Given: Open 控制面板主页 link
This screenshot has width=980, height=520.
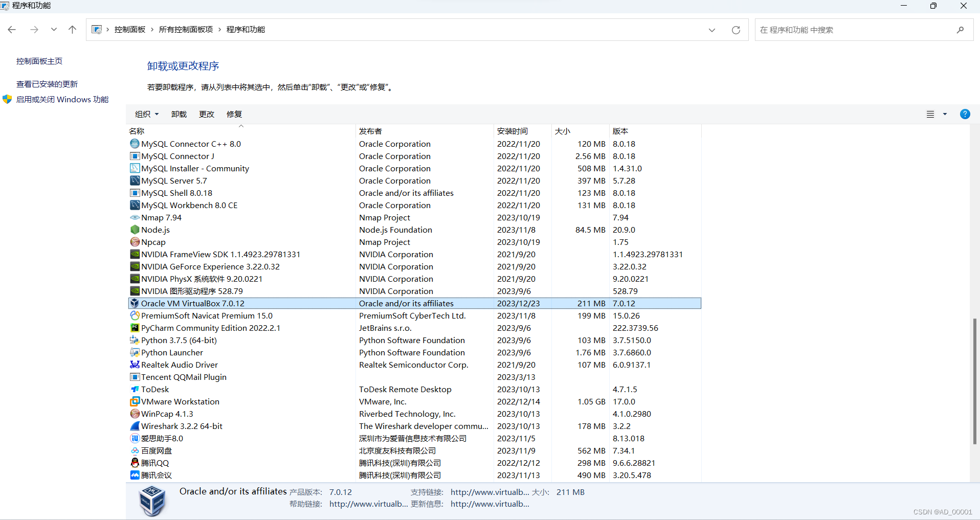Looking at the screenshot, I should click(39, 61).
